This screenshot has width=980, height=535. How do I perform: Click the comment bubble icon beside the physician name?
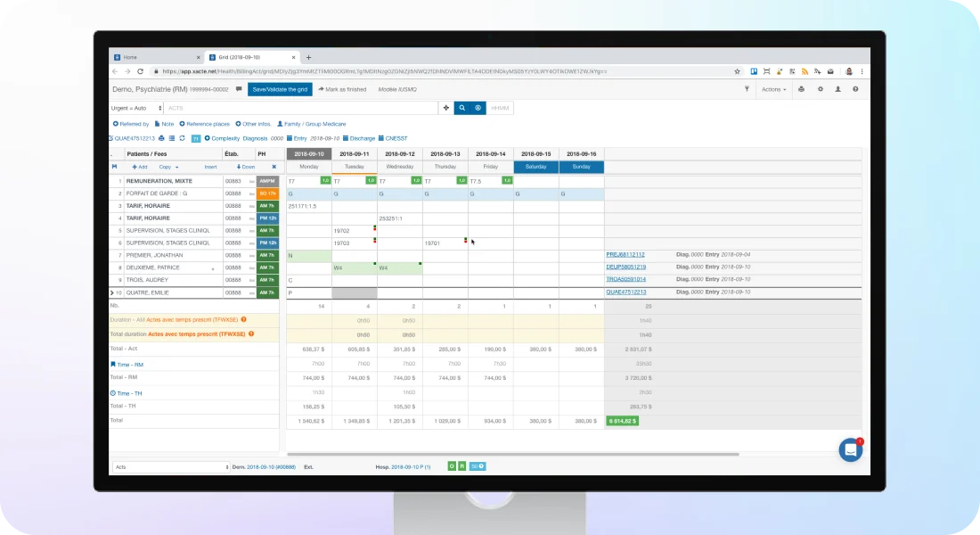[239, 89]
